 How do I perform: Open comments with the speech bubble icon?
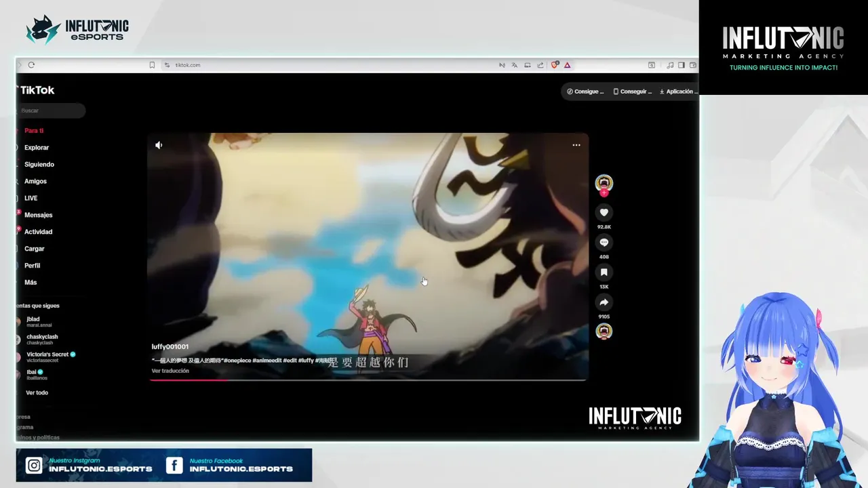pyautogui.click(x=604, y=243)
